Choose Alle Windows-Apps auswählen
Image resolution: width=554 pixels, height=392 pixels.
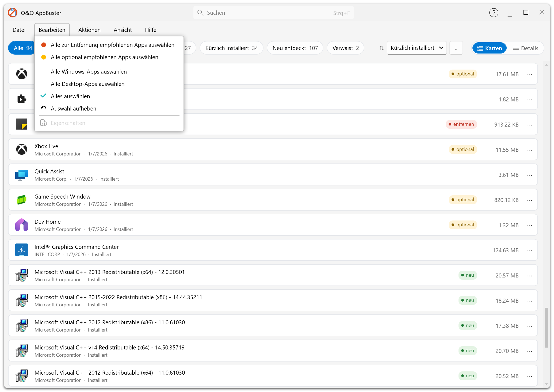click(x=109, y=71)
